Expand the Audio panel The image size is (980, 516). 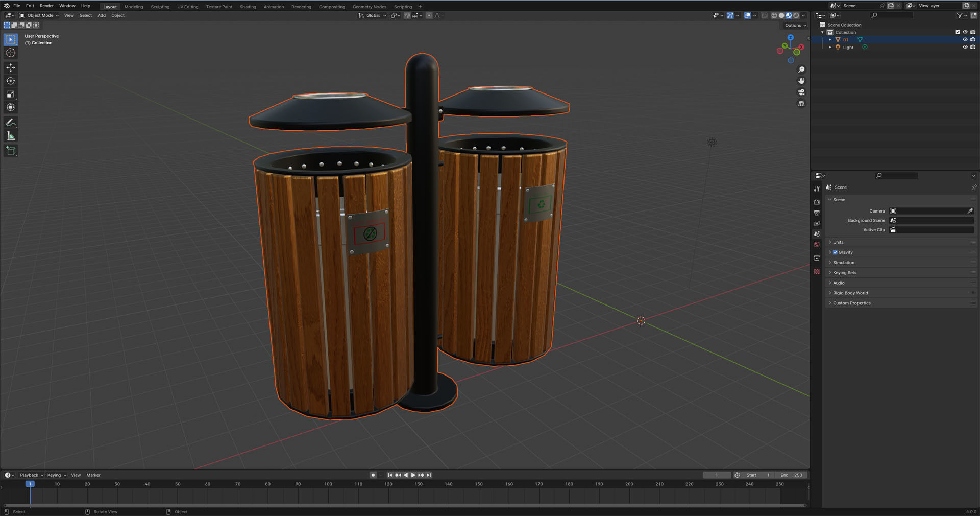tap(839, 283)
